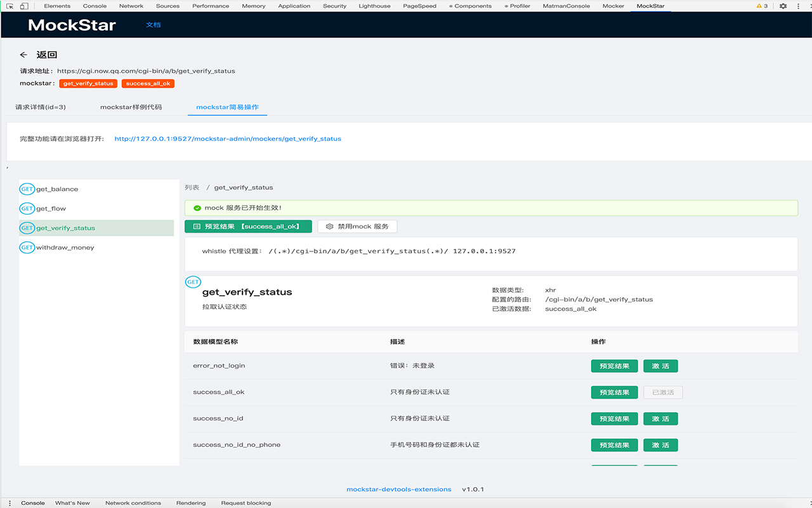Open the Security tab

tap(334, 6)
